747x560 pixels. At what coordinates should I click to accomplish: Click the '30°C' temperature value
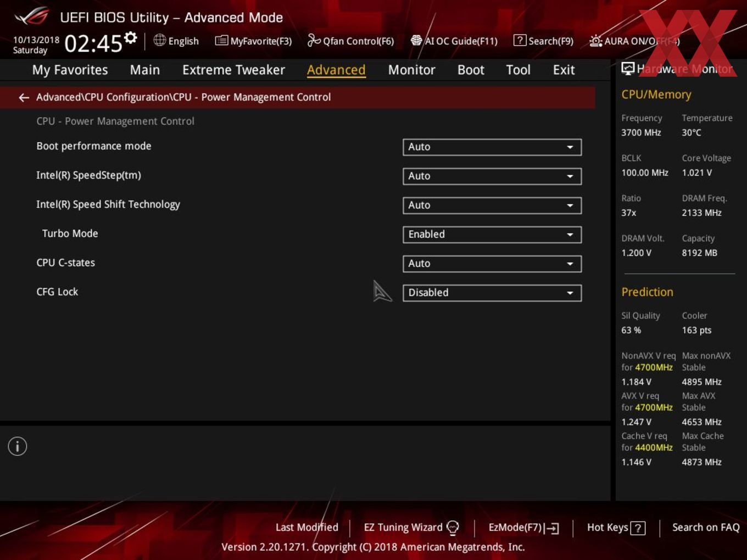[x=692, y=132]
